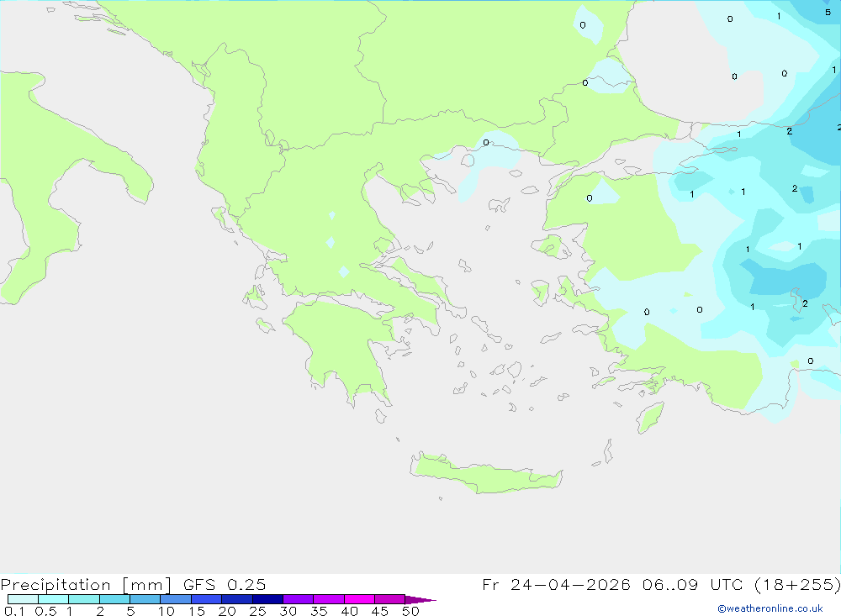Pick the 2–5 mm legend color swatch

pos(114,599)
